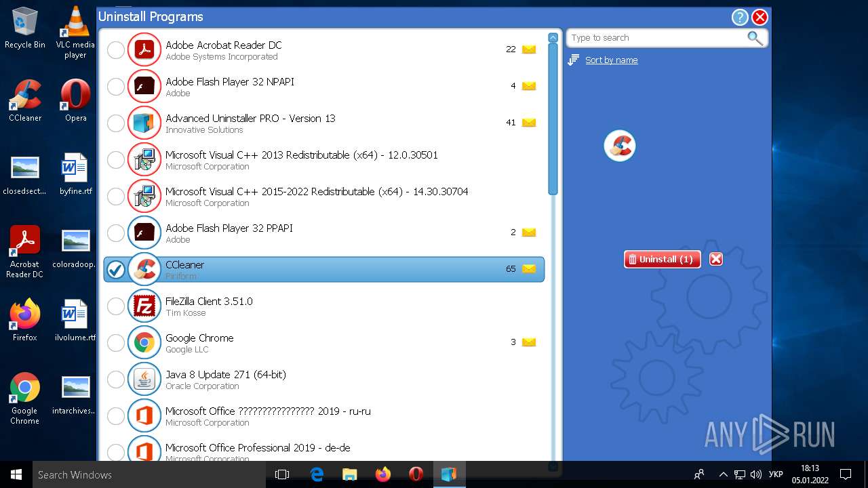Open File Explorer from taskbar
This screenshot has height=488, width=868.
(349, 474)
